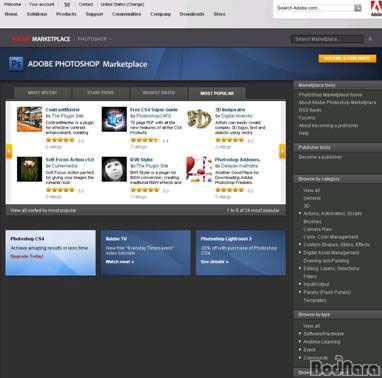Click View all sorted by most popular
The width and height of the screenshot is (382, 378).
(x=43, y=210)
